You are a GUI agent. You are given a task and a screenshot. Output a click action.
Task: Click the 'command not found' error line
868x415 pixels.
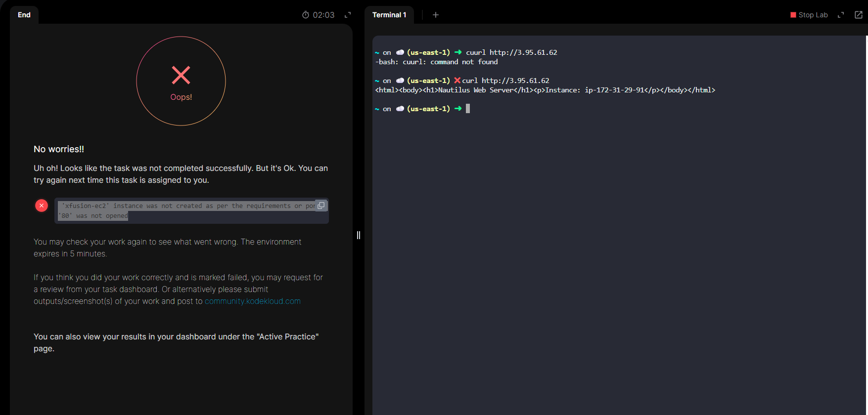click(x=437, y=62)
